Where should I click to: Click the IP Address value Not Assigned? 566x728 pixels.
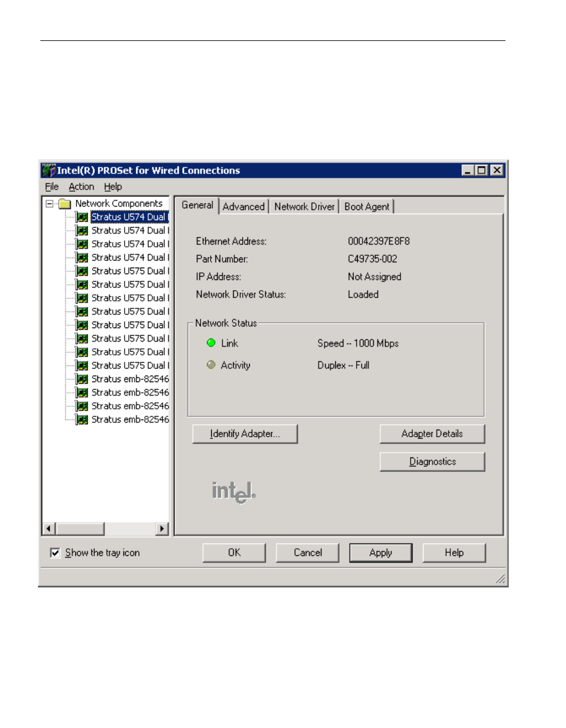pos(374,276)
